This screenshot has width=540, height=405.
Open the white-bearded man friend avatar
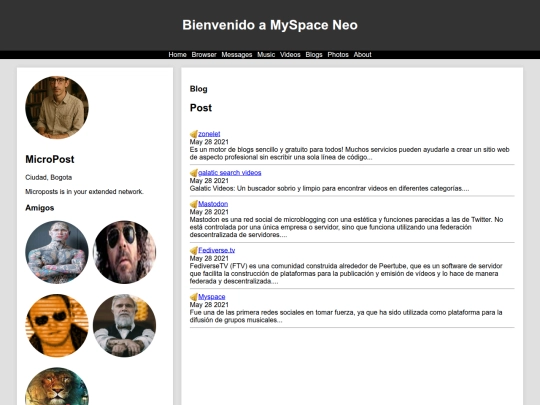click(x=124, y=325)
